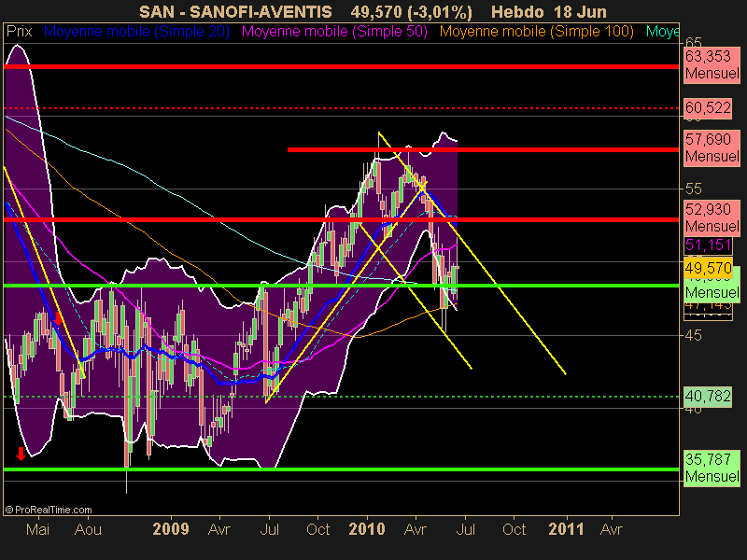Click the '2009' time axis label
The width and height of the screenshot is (747, 560).
171,529
